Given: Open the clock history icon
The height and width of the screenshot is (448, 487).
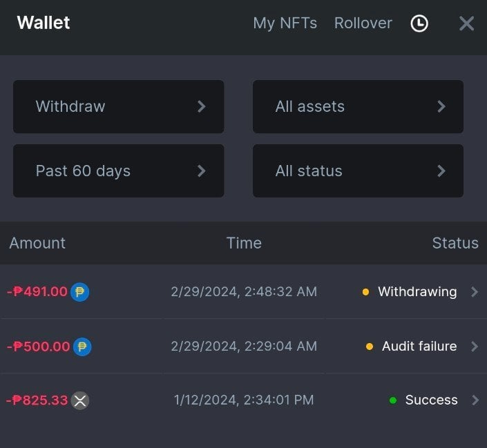Looking at the screenshot, I should 419,23.
